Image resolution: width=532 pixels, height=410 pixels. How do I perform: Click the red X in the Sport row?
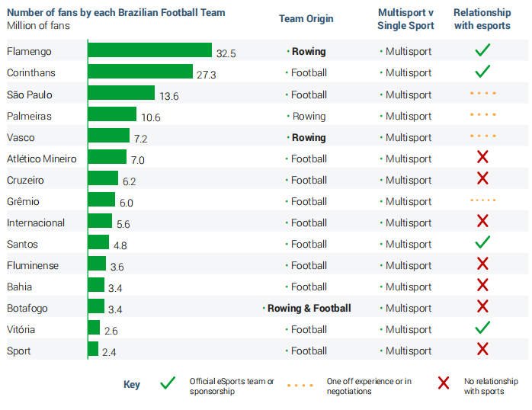point(482,350)
